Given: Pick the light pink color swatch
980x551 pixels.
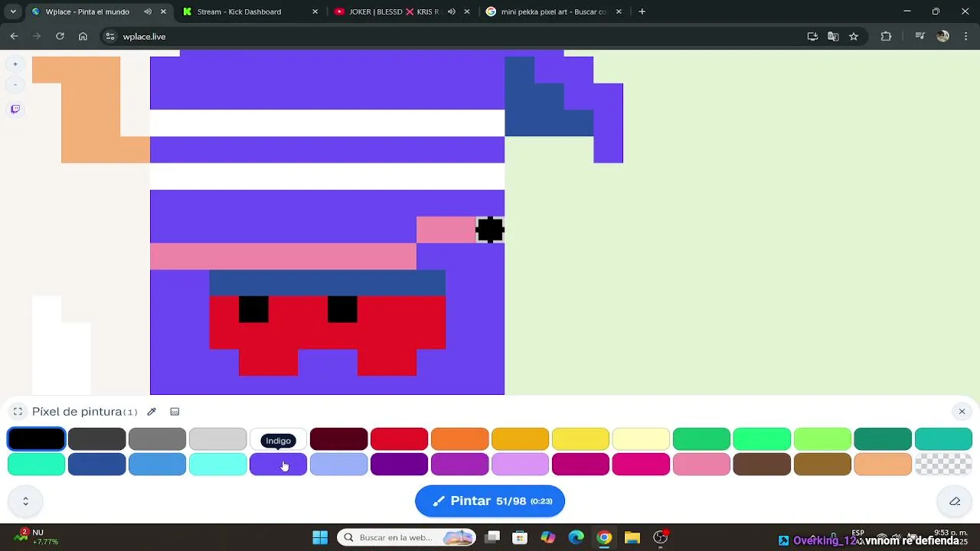Looking at the screenshot, I should coord(701,465).
